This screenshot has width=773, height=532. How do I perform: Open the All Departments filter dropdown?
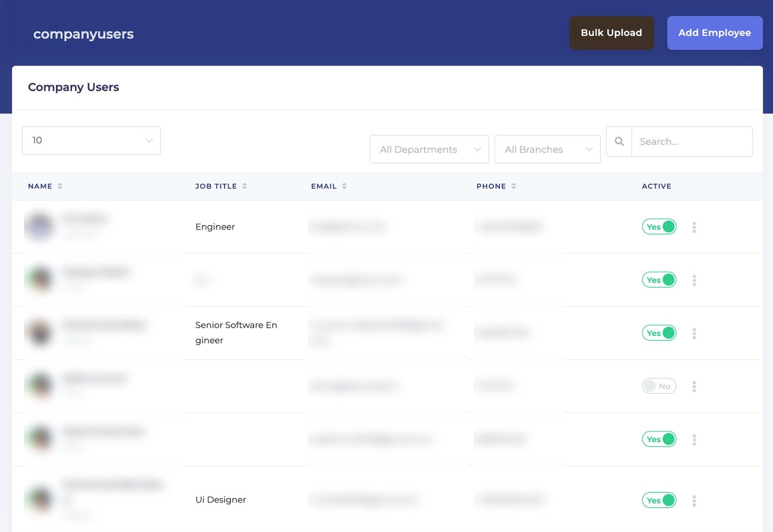coord(429,149)
